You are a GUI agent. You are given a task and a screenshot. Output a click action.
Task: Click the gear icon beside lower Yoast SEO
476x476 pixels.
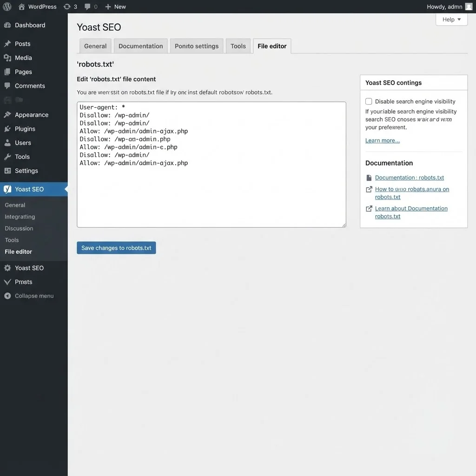coord(7,268)
